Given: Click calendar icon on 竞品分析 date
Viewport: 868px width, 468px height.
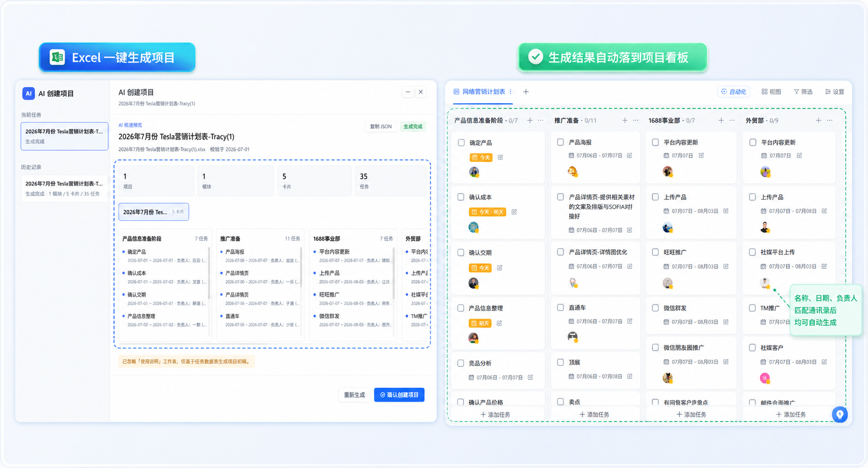Looking at the screenshot, I should click(x=471, y=378).
